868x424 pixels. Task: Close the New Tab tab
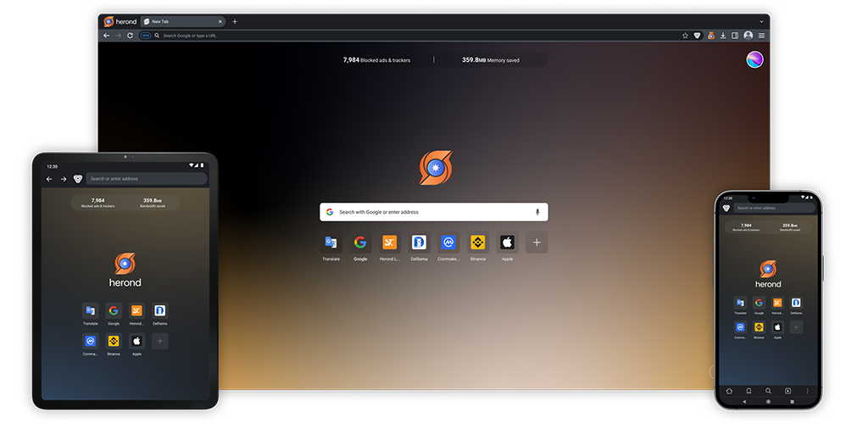tap(220, 21)
